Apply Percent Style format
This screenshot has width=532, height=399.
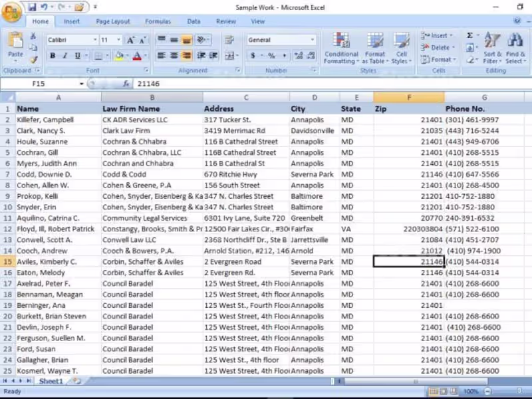271,55
